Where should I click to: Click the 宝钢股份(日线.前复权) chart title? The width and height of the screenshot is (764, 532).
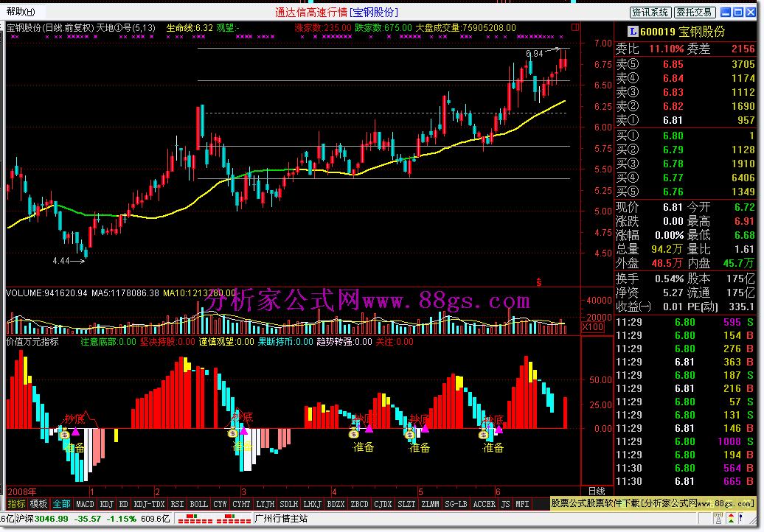(49, 28)
